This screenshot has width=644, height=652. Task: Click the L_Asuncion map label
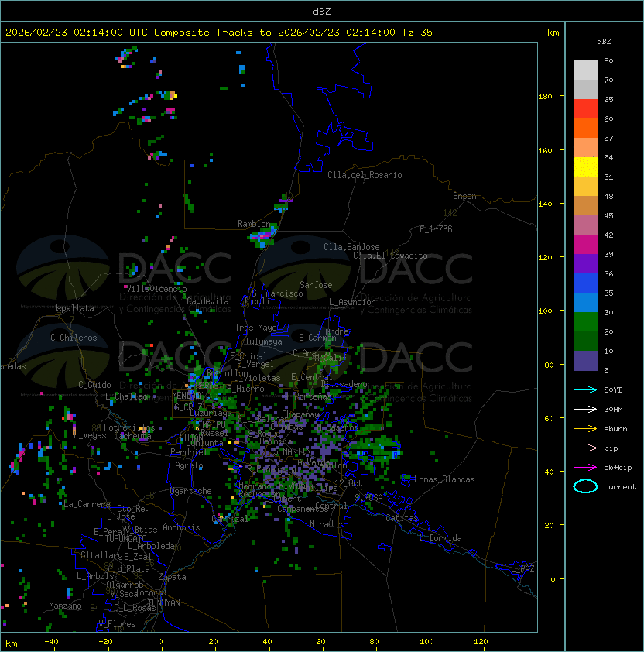coord(352,302)
